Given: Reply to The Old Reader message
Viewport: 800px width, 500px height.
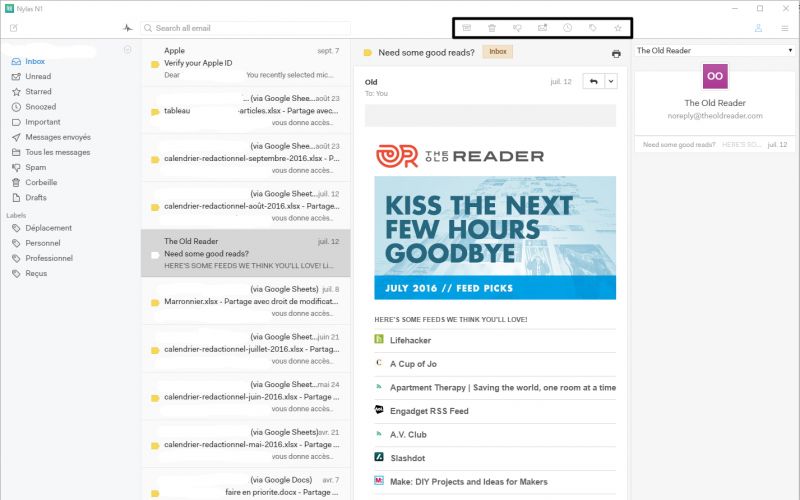Looking at the screenshot, I should [x=593, y=81].
